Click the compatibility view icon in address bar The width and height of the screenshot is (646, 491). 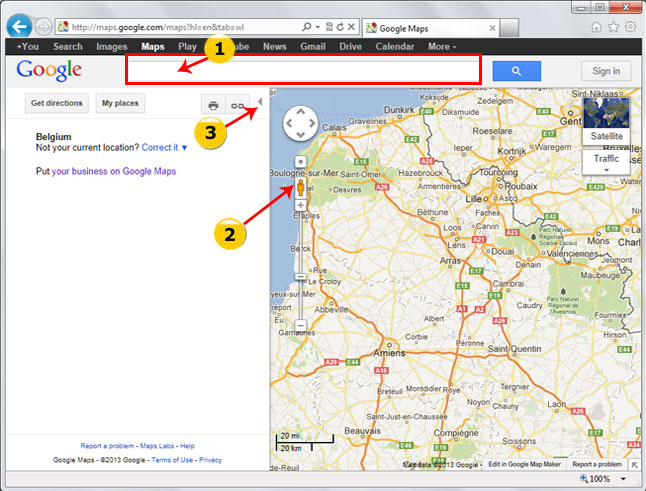(x=329, y=27)
